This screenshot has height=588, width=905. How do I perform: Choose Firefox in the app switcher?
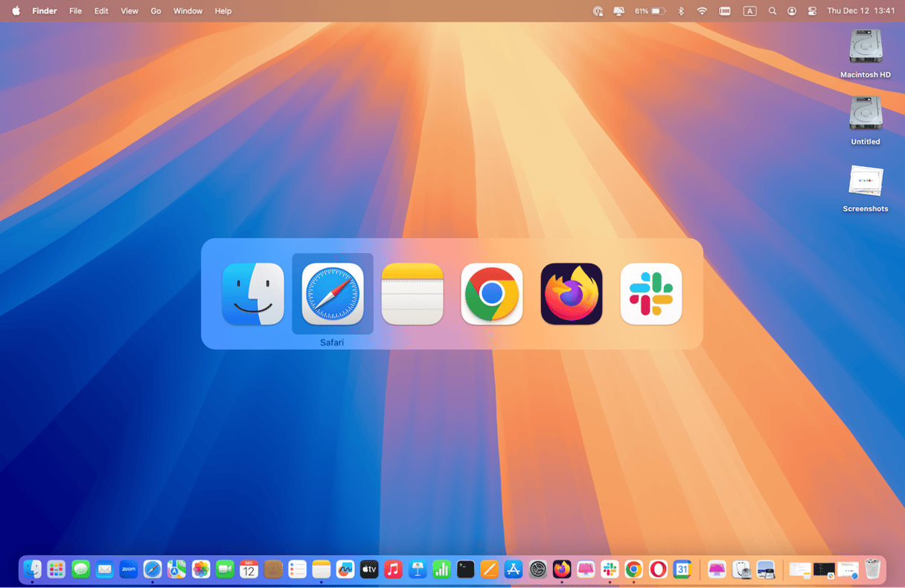click(x=571, y=294)
